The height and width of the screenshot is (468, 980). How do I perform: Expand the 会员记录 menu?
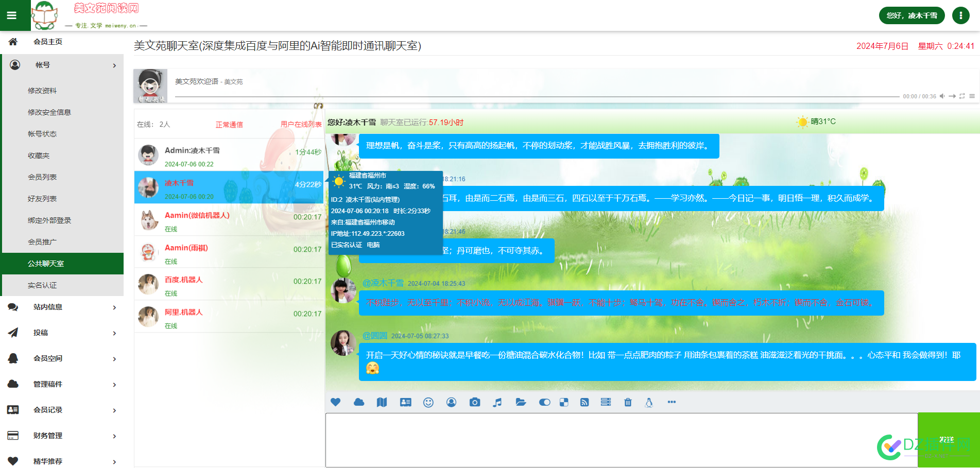coord(62,410)
